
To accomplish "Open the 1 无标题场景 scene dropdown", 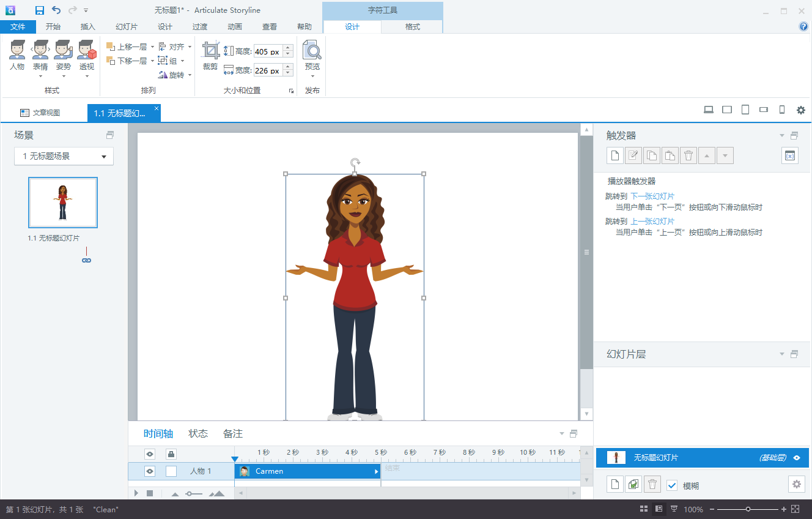I will (64, 156).
